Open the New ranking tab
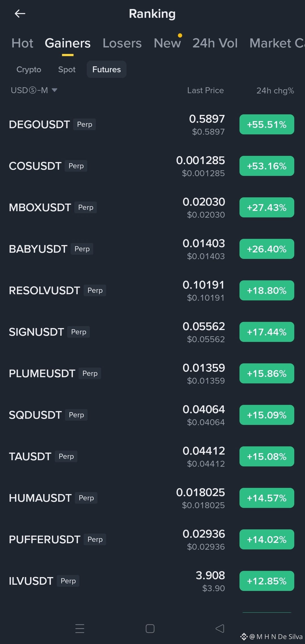305x644 pixels. coord(167,43)
